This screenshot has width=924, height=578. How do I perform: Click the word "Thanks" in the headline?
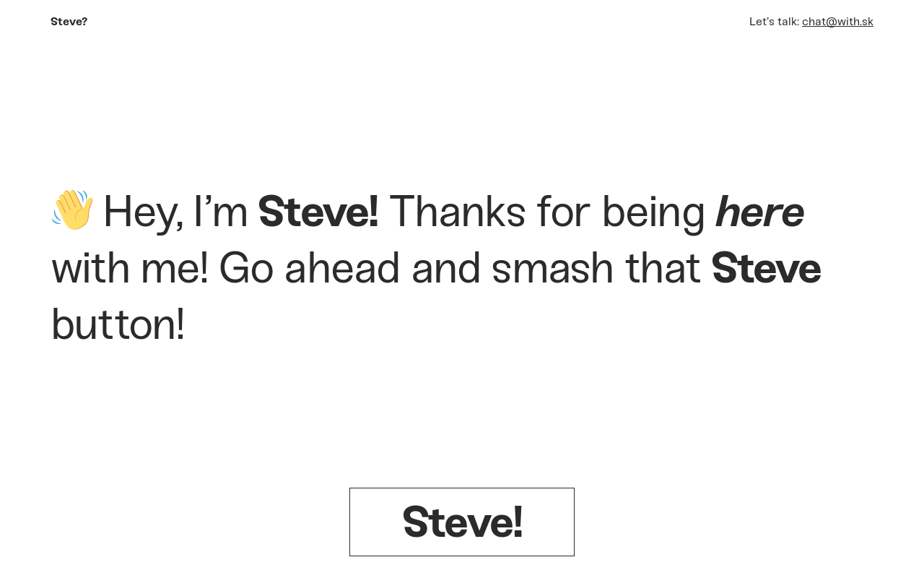point(456,212)
